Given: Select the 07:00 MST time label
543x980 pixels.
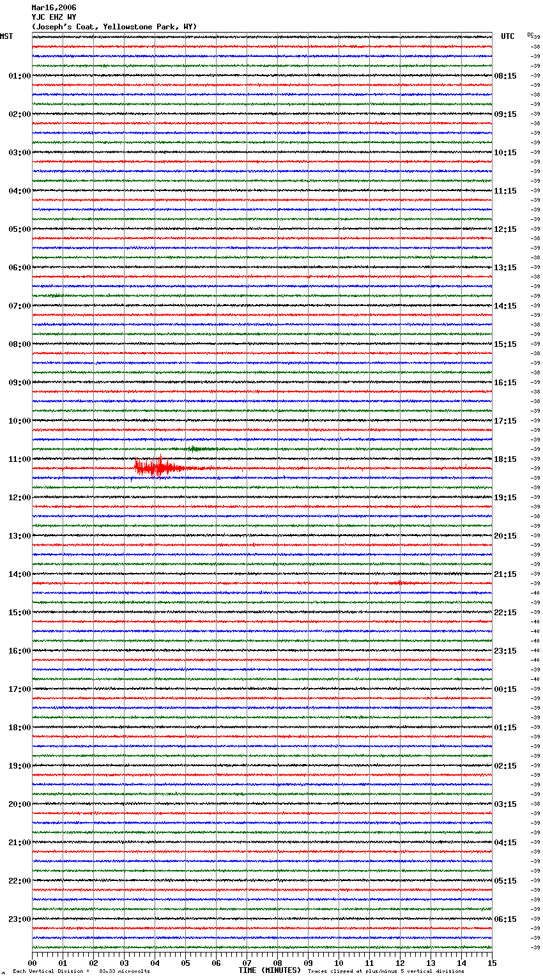Looking at the screenshot, I should 20,306.
